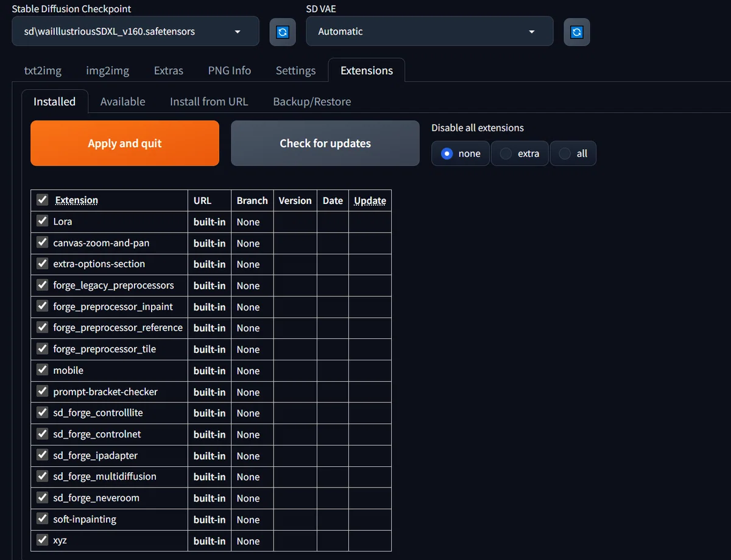This screenshot has height=560, width=731.
Task: Uncheck the extra-options-section checkbox
Action: [x=42, y=264]
